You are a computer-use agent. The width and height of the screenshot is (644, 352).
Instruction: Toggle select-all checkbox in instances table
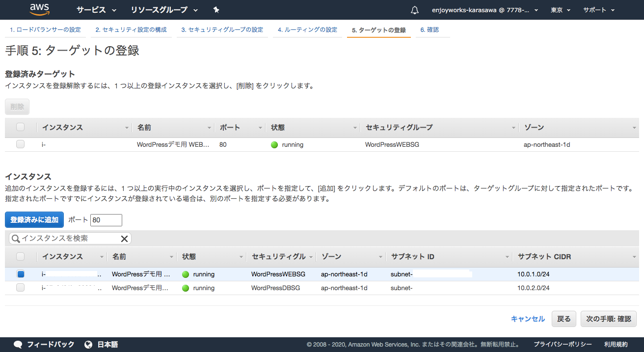coord(20,256)
